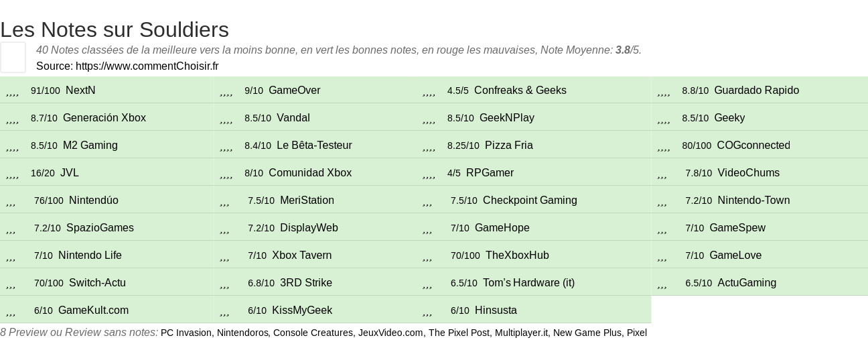Click the star rating icon beside GameOver

coord(226,92)
